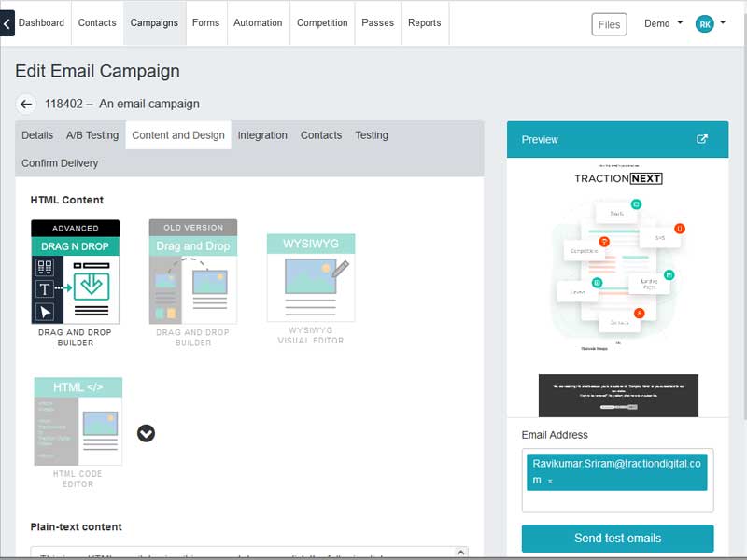
Task: Open preview in a new window
Action: click(702, 139)
